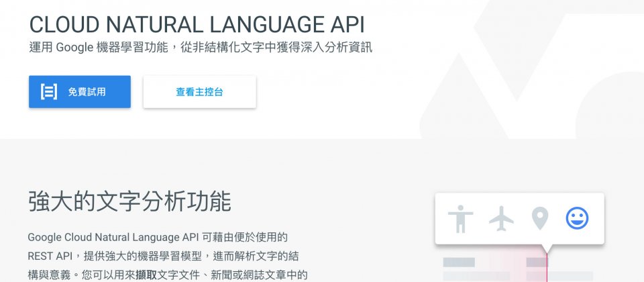The image size is (644, 282).
Task: Click the subtitle starting with 運用 Google
Action: click(200, 48)
